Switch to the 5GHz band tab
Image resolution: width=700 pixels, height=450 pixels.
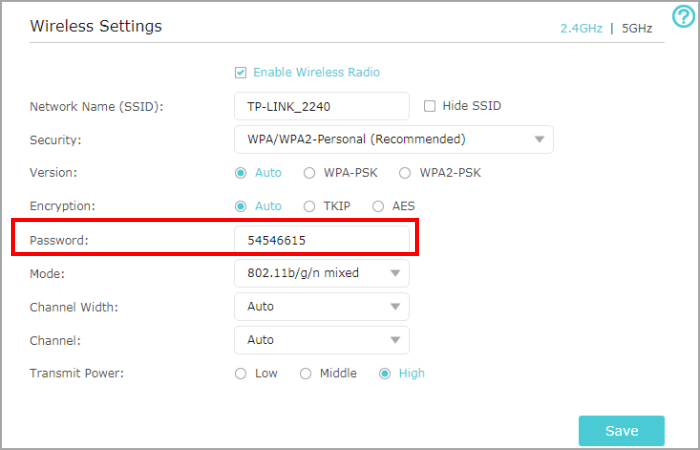(x=637, y=28)
